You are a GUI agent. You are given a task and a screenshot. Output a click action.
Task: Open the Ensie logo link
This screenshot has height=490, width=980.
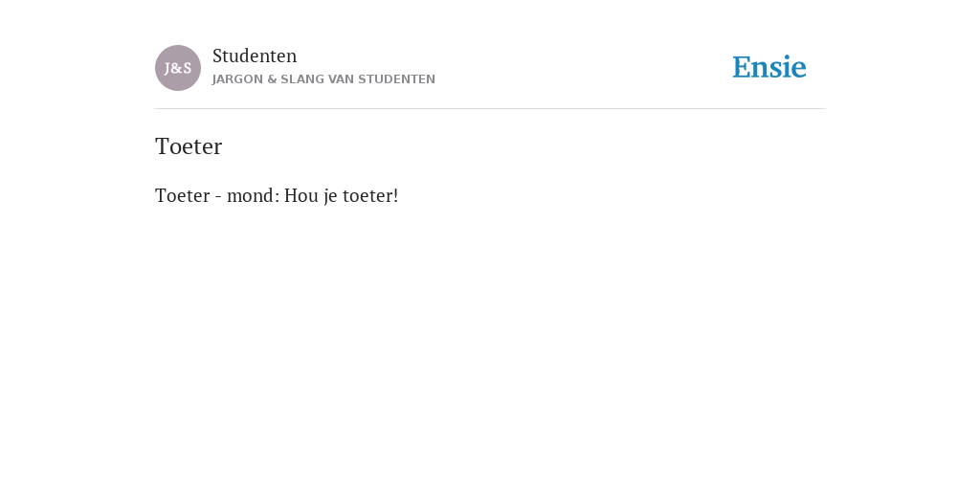[x=769, y=67]
